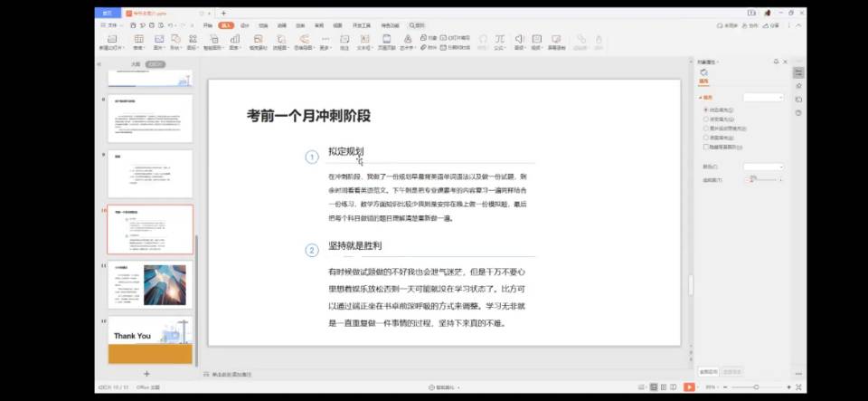Click the Text Box icon
The width and height of the screenshot is (868, 401).
pyautogui.click(x=363, y=40)
